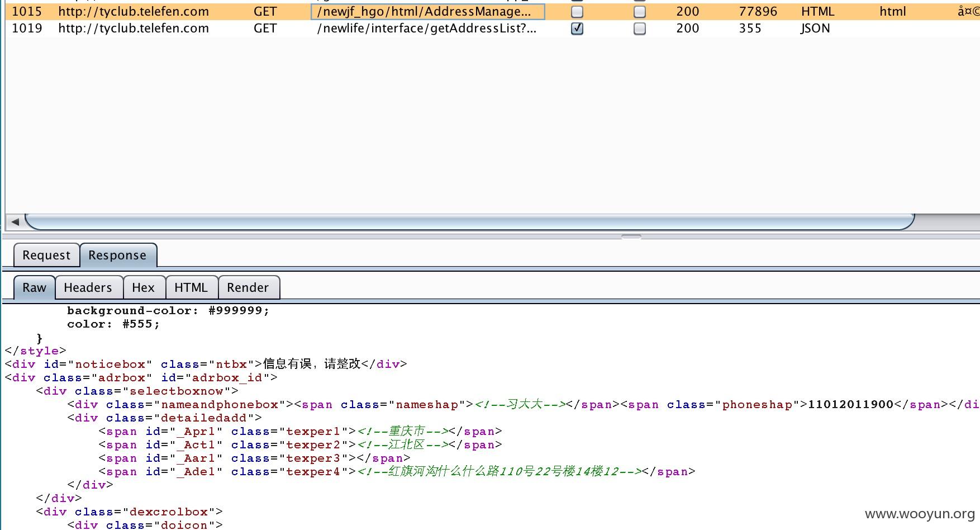The image size is (980, 530).
Task: Click status 200 in row 1019
Action: tap(687, 29)
